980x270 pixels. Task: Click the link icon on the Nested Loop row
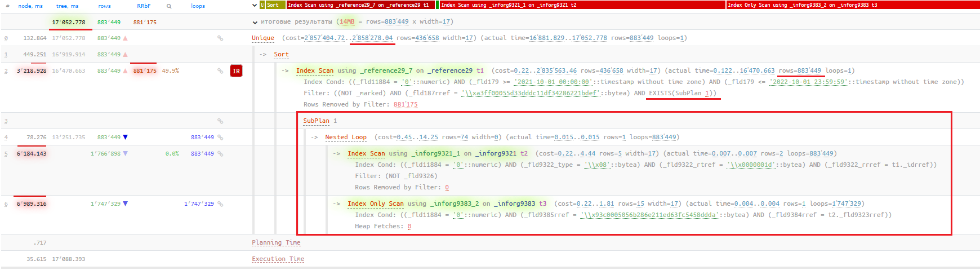pos(220,138)
